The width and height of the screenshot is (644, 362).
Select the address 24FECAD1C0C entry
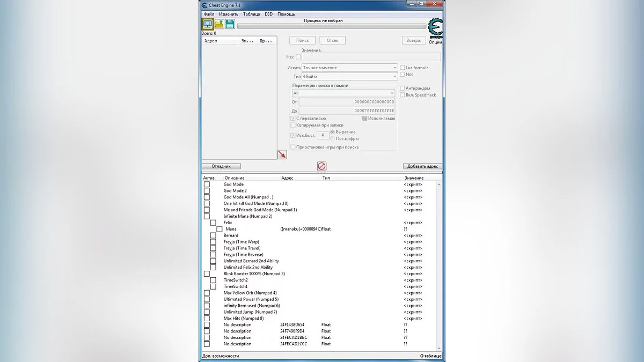point(320,344)
